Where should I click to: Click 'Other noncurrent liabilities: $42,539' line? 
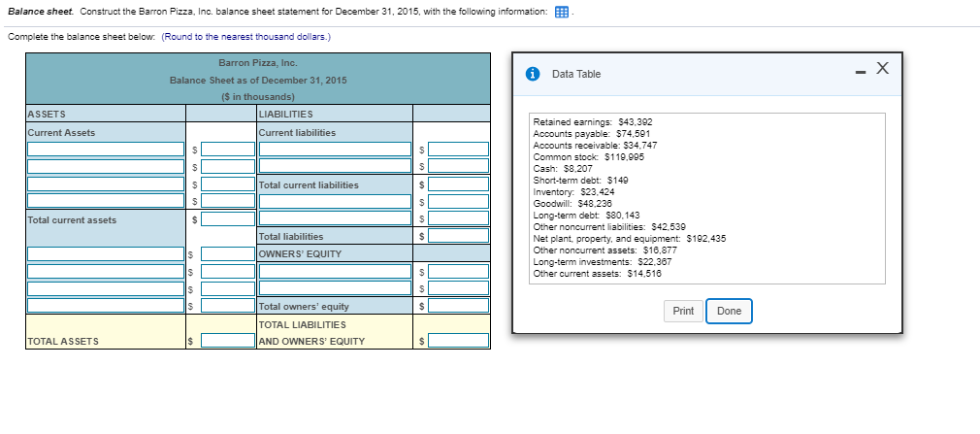tap(609, 226)
